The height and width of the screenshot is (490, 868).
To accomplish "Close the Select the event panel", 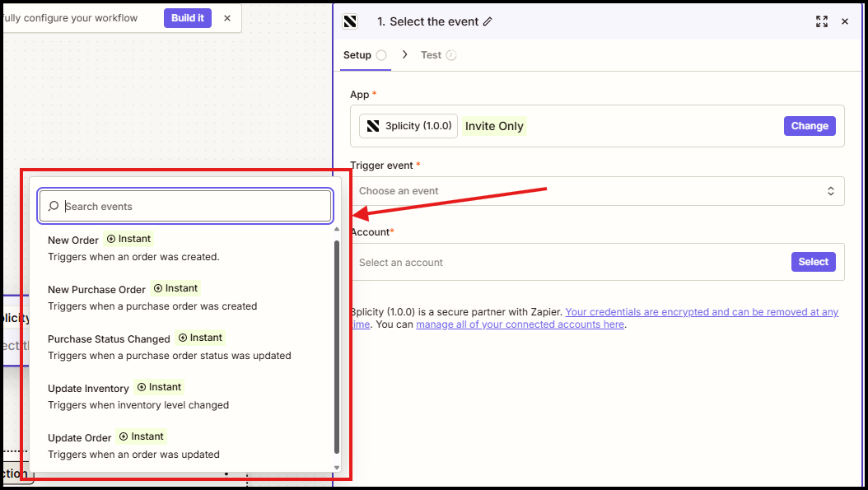I will 845,21.
